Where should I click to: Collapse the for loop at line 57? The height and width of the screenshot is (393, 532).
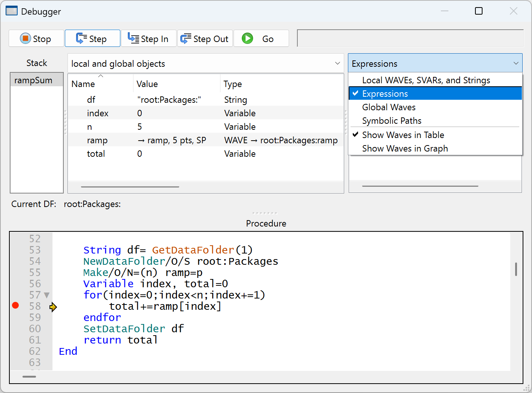tap(47, 295)
